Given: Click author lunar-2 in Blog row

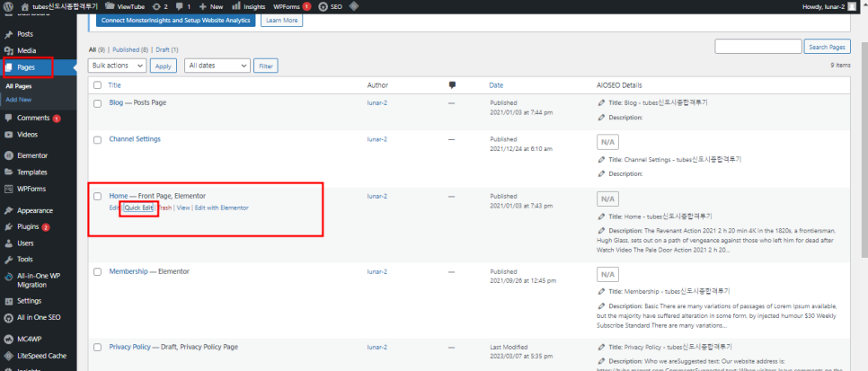Looking at the screenshot, I should point(377,103).
